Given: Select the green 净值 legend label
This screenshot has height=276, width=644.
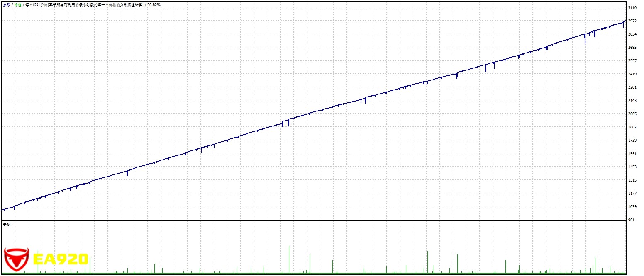Looking at the screenshot, I should pyautogui.click(x=18, y=5).
